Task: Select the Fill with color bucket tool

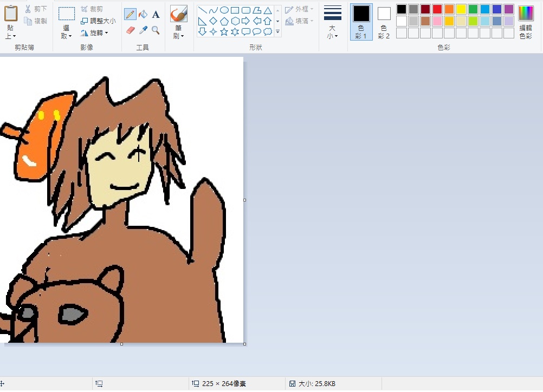Action: pyautogui.click(x=143, y=14)
